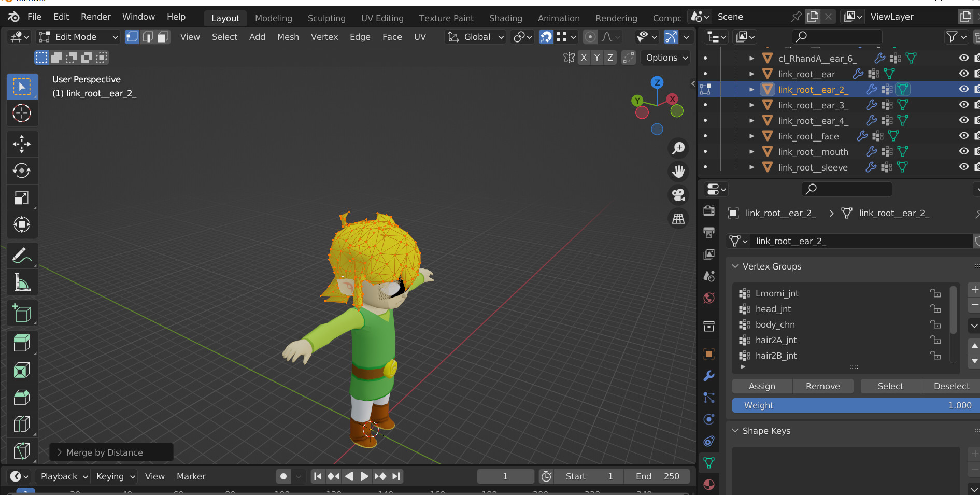Collapse the Vertex Groups section
The image size is (980, 495).
pyautogui.click(x=735, y=266)
